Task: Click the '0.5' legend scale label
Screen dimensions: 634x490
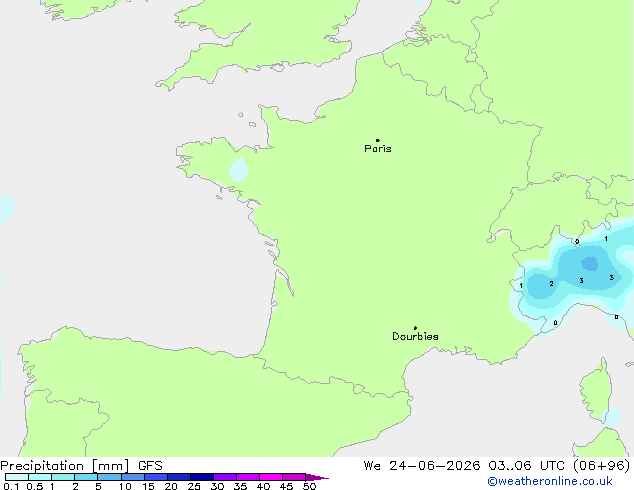Action: (x=35, y=486)
